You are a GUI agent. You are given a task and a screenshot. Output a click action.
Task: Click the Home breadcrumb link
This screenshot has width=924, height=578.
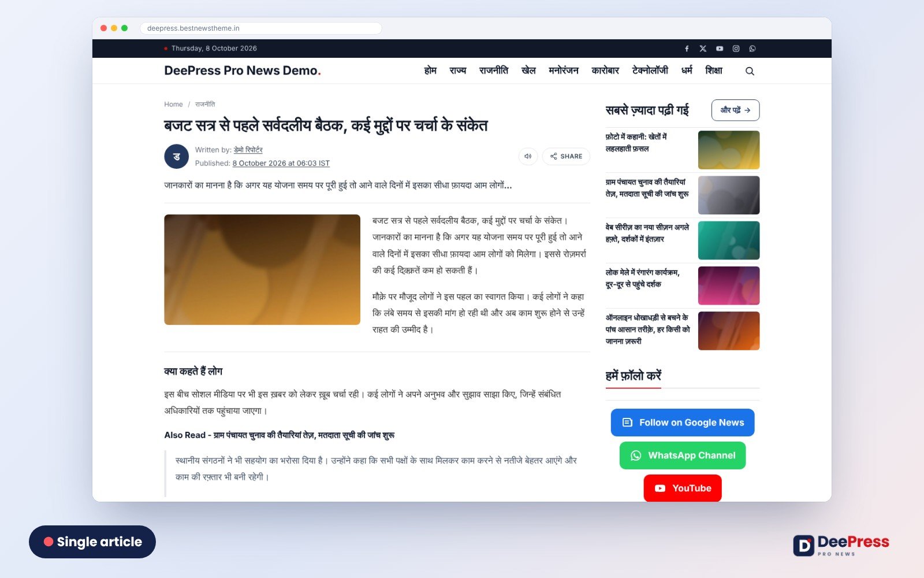[173, 105]
